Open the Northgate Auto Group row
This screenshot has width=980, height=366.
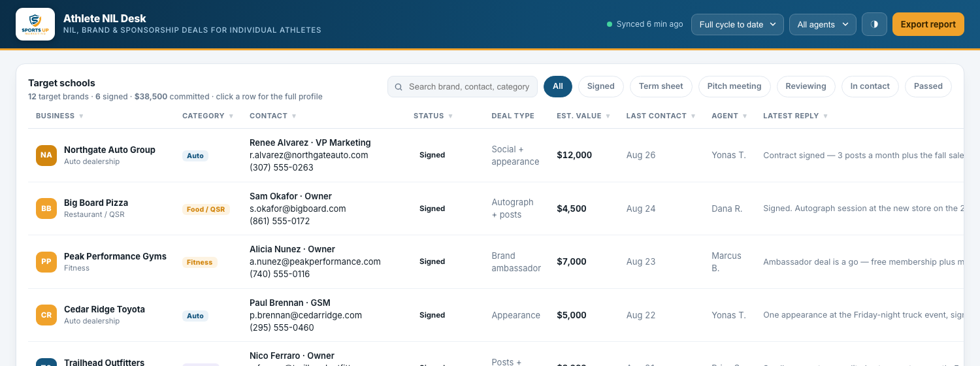(x=496, y=155)
